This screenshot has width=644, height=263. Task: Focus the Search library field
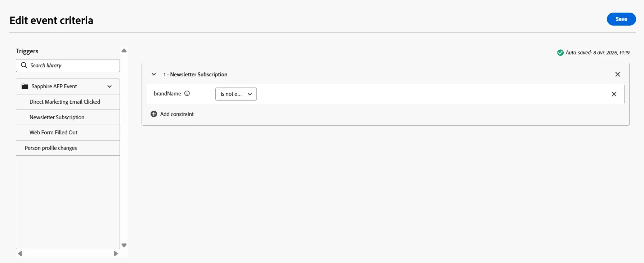(x=68, y=66)
